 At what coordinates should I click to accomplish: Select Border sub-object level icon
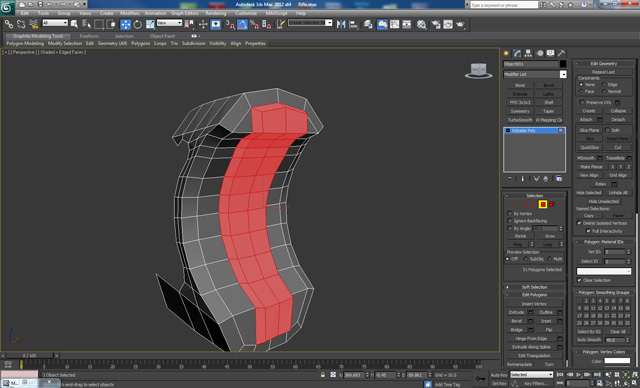coord(534,204)
